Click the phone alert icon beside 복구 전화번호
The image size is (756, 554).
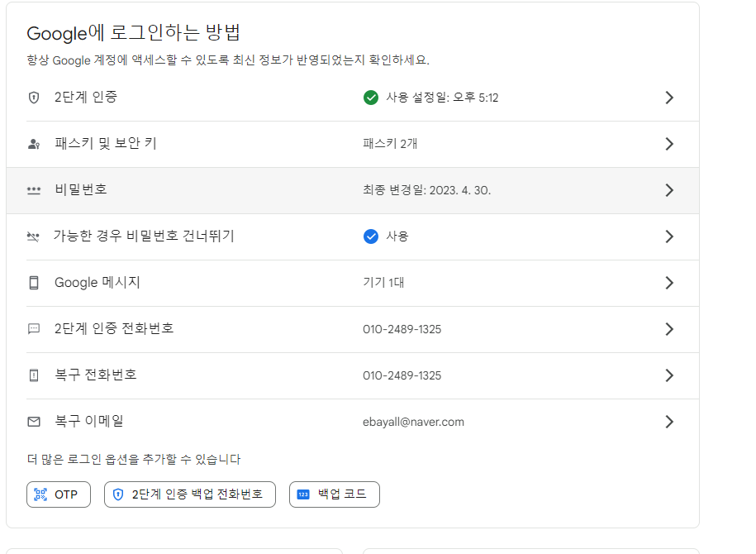point(34,375)
